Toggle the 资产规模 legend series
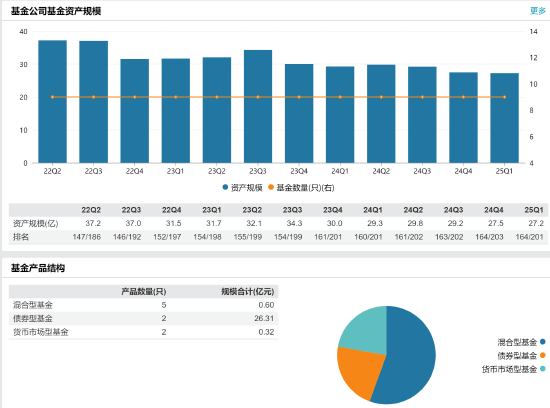This screenshot has width=550, height=408. coord(242,188)
